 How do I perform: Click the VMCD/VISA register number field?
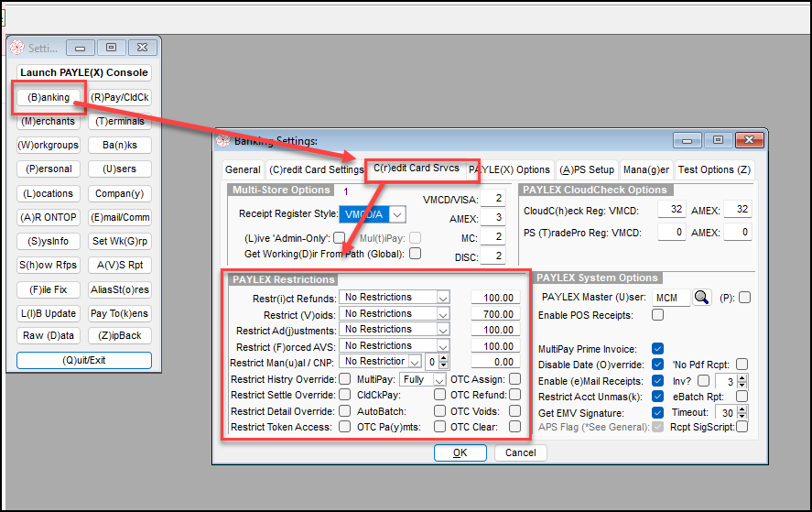pyautogui.click(x=493, y=199)
